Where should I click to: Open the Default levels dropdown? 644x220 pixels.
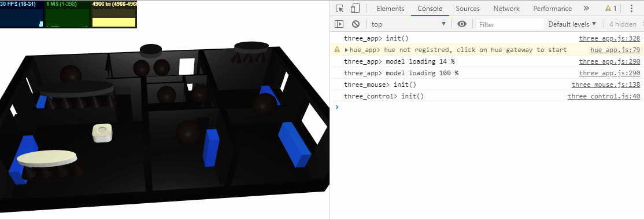coord(572,24)
